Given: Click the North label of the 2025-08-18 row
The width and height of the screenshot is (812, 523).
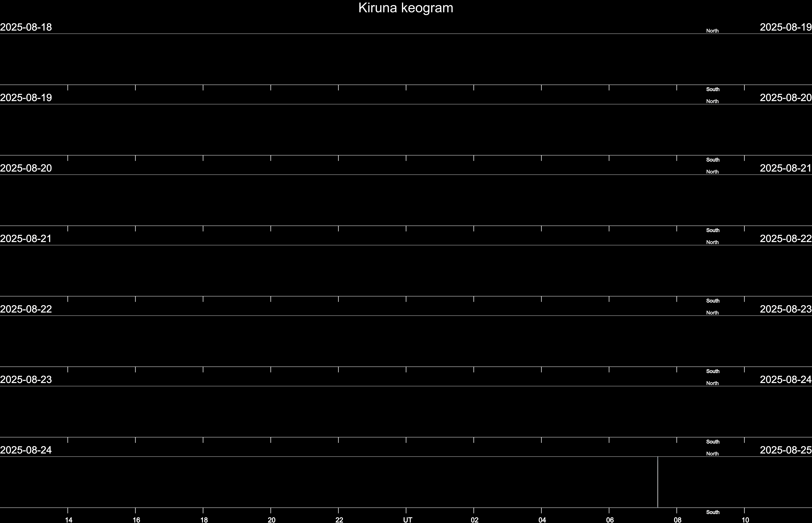Looking at the screenshot, I should tap(712, 31).
